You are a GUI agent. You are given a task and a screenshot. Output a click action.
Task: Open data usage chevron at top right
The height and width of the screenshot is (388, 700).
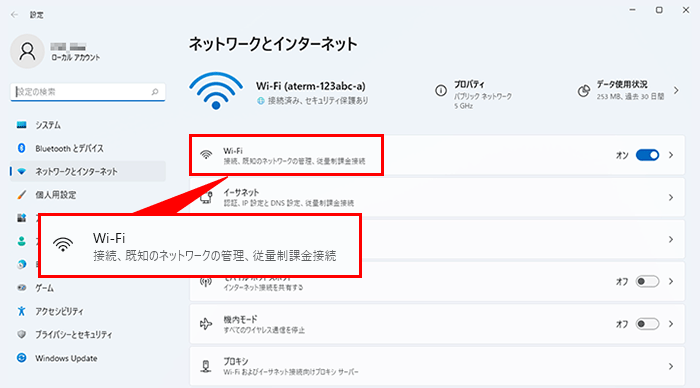tap(676, 91)
